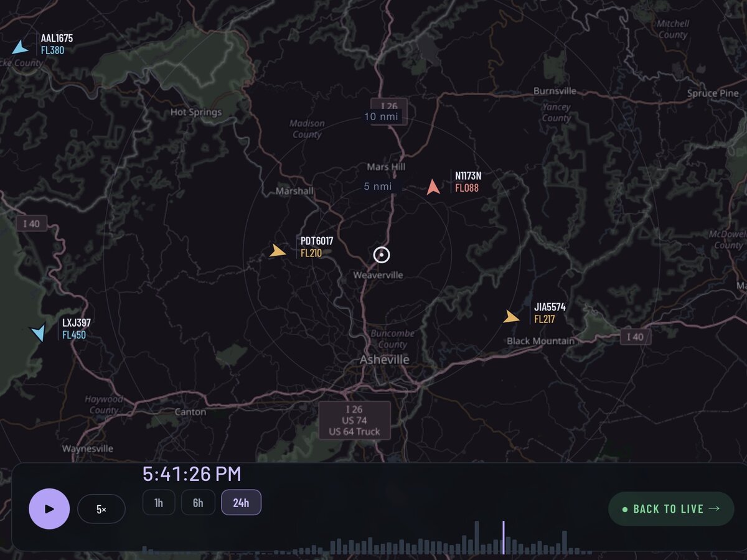Click the 5 nmi range ring label
This screenshot has height=560, width=747.
[378, 186]
